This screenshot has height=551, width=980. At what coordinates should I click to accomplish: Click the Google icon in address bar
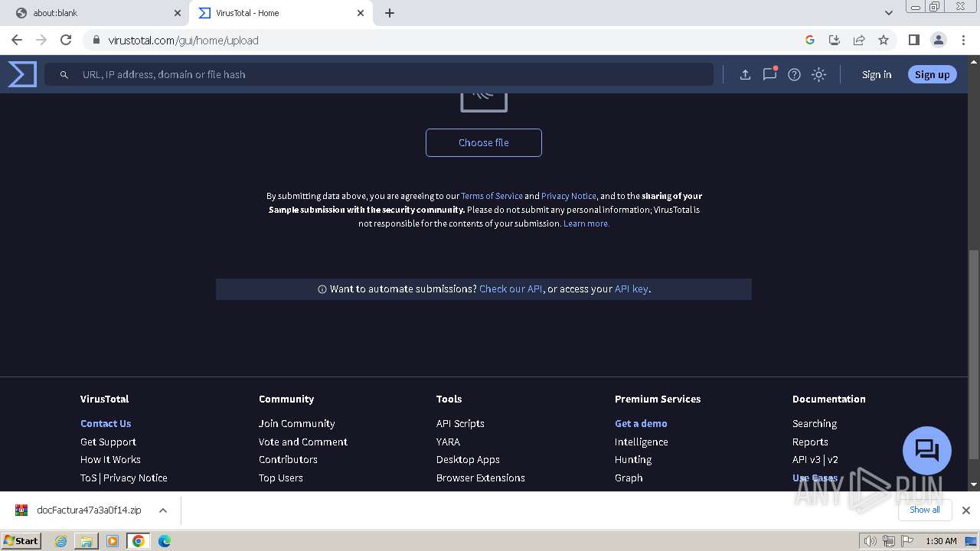click(810, 40)
